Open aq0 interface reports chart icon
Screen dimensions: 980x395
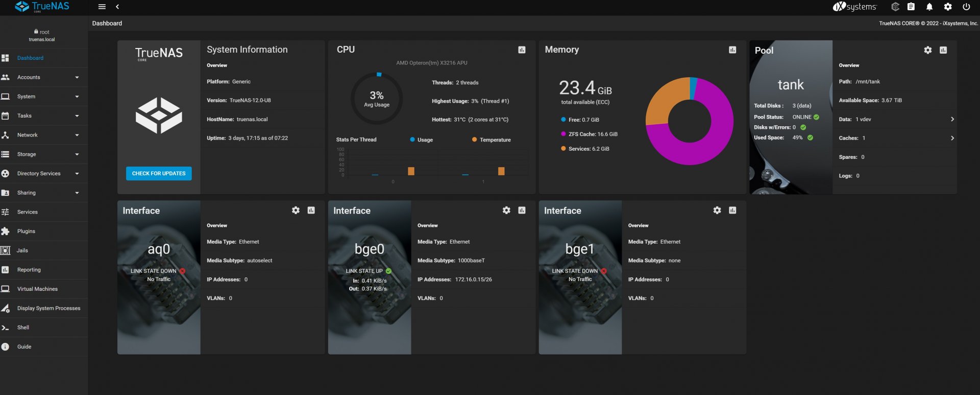[x=311, y=211]
